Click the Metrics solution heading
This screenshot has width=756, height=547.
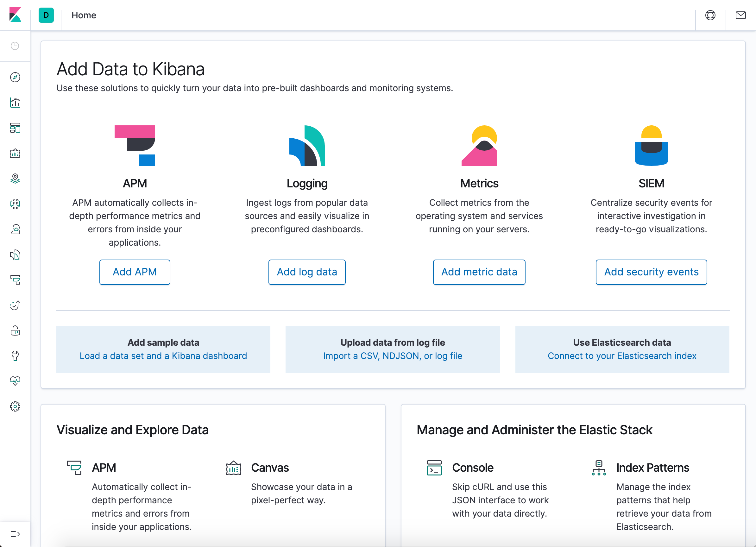479,183
